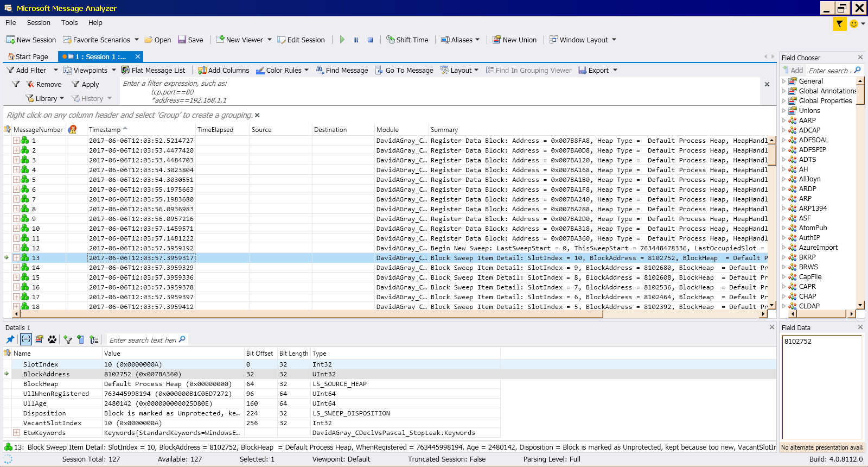Dismiss the grouping hint message

257,115
